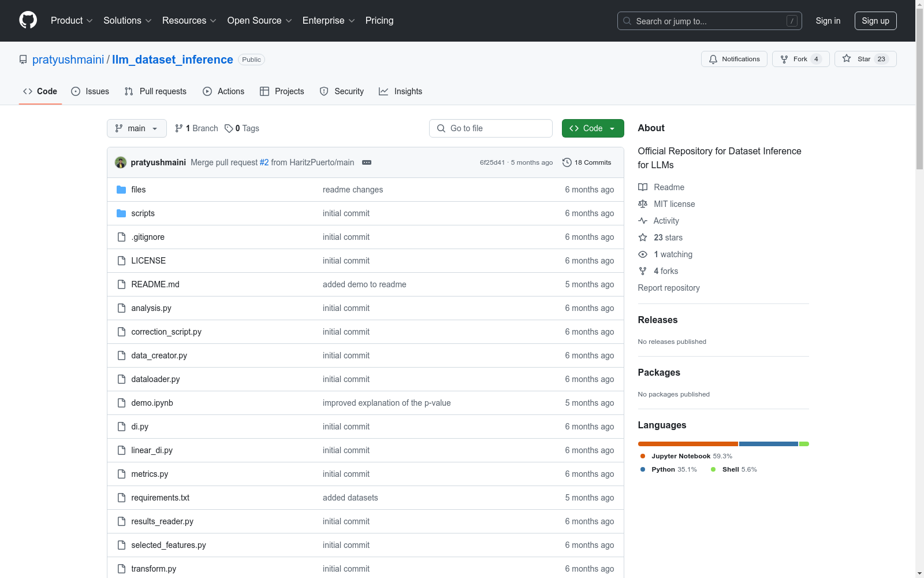Open the llm_dataset_inference repository link

173,60
